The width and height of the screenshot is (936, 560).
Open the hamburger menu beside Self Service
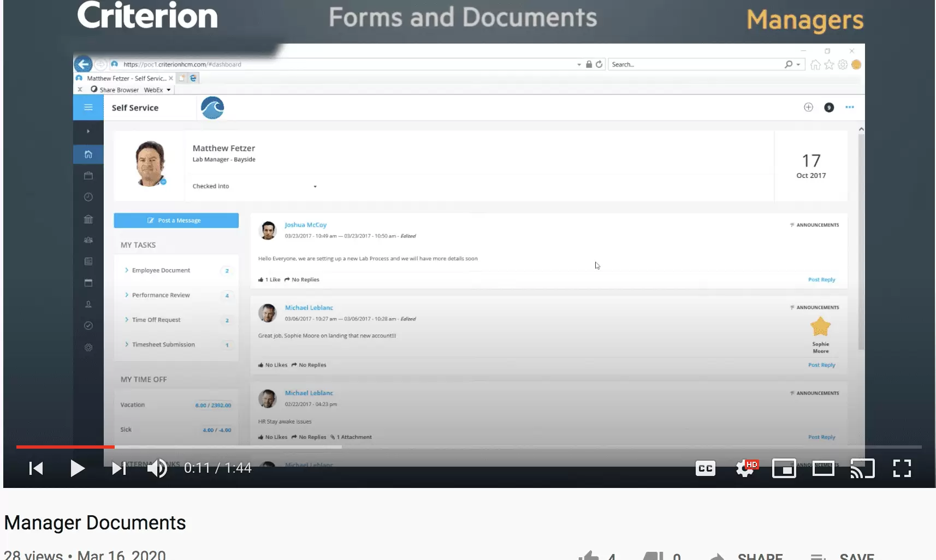click(x=88, y=108)
